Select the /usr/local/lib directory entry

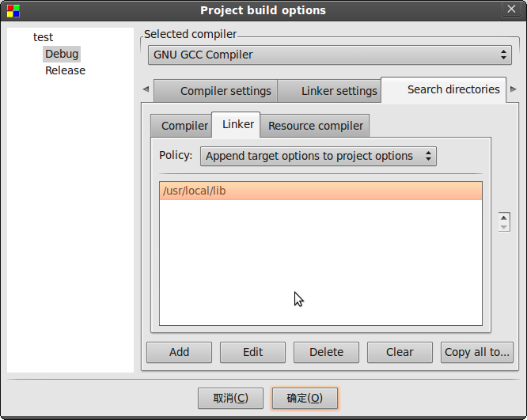(x=320, y=191)
